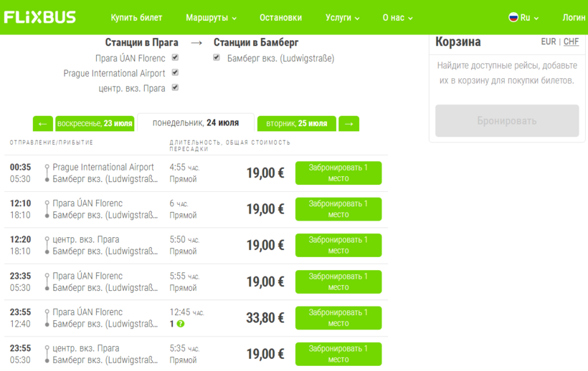Uncheck the центр. вкз. Прага checkbox
Viewport: 588px width, 371px height.
pyautogui.click(x=175, y=88)
